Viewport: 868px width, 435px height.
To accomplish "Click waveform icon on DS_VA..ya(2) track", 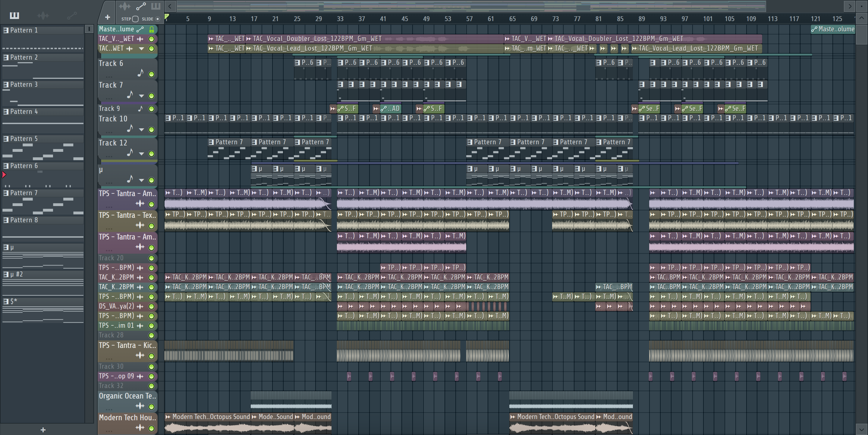I will 140,306.
